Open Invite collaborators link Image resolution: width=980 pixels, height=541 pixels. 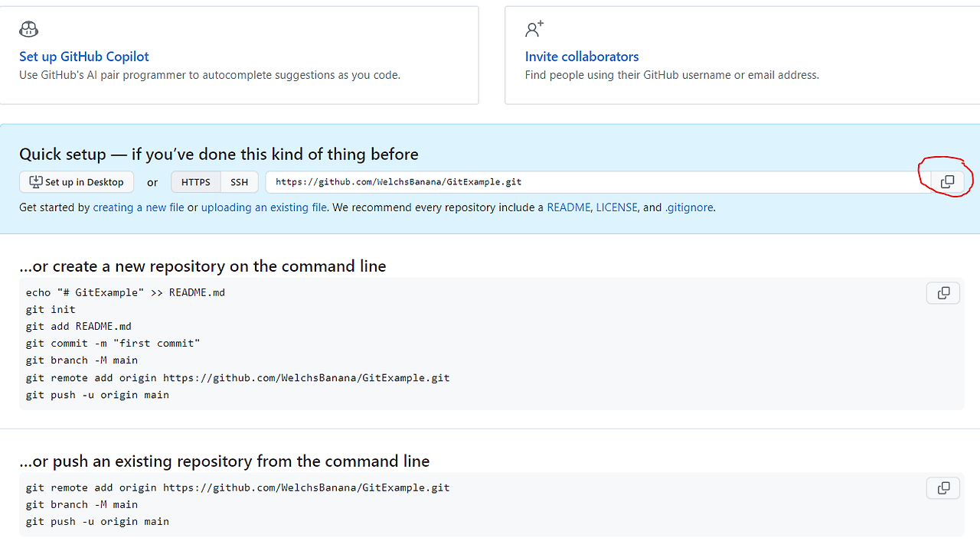(x=582, y=57)
